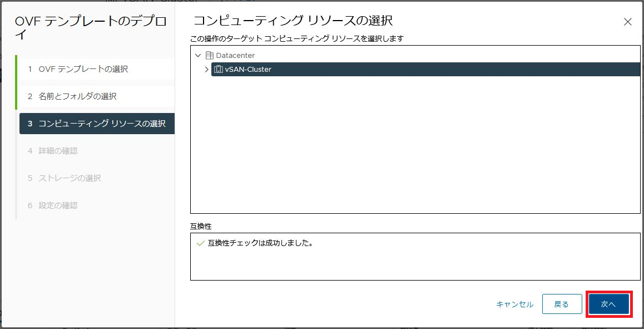
Task: Click the vSAN-Cluster cluster icon
Action: pyautogui.click(x=219, y=70)
